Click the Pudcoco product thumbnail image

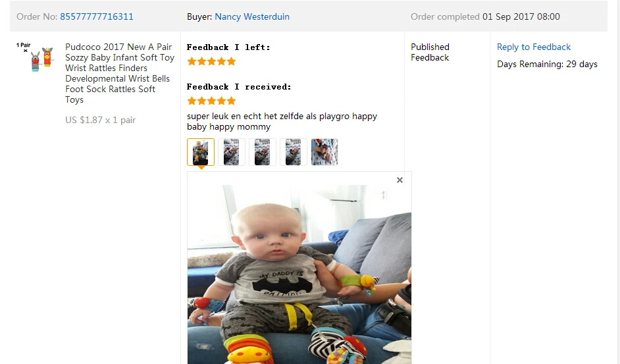(35, 57)
